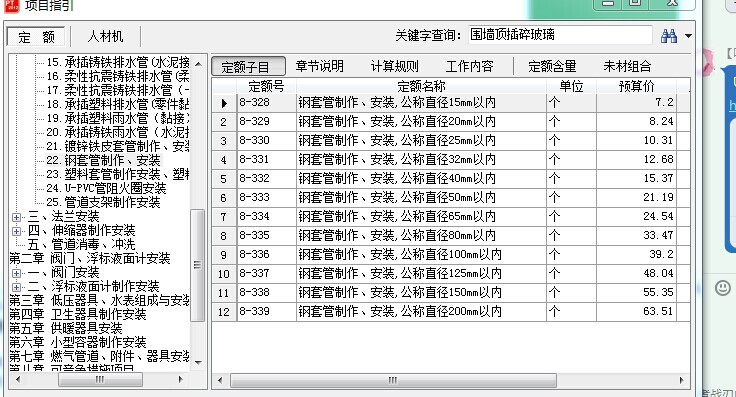The height and width of the screenshot is (397, 736).
Task: Click budget price cell 24.54
Action: click(636, 217)
